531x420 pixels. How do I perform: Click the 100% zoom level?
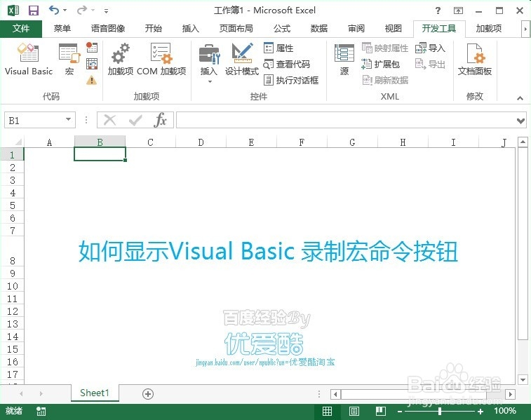[x=505, y=411]
